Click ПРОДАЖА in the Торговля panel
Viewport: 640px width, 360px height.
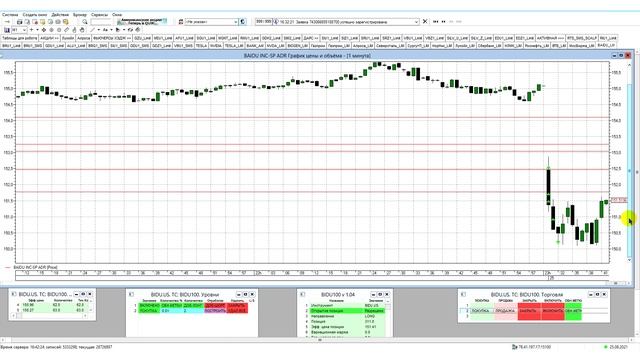[x=506, y=311]
